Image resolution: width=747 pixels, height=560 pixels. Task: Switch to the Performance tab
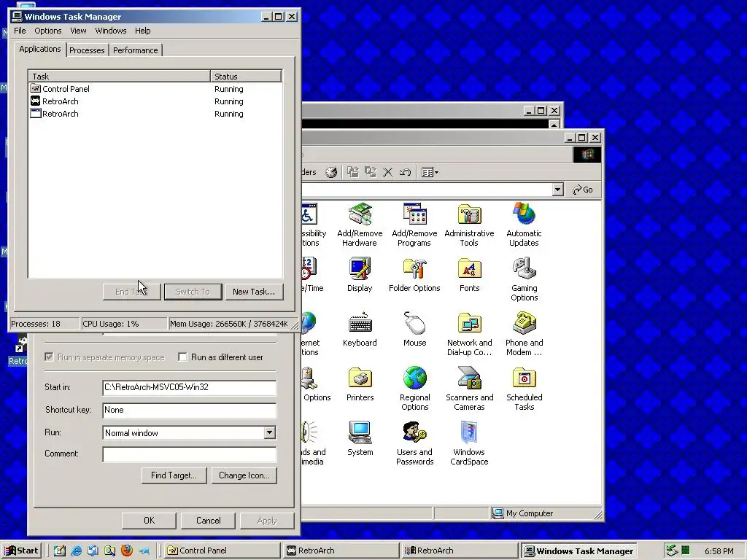point(135,50)
